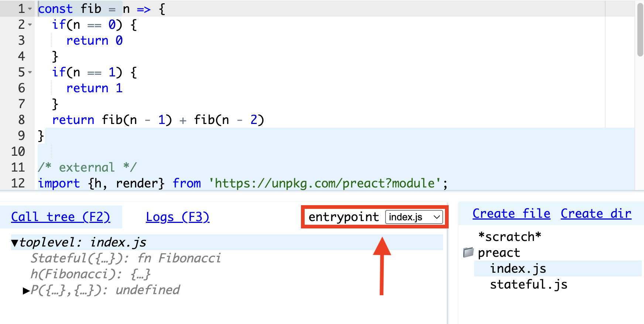The height and width of the screenshot is (324, 644).
Task: Switch to Logs (F3) tab
Action: [177, 217]
